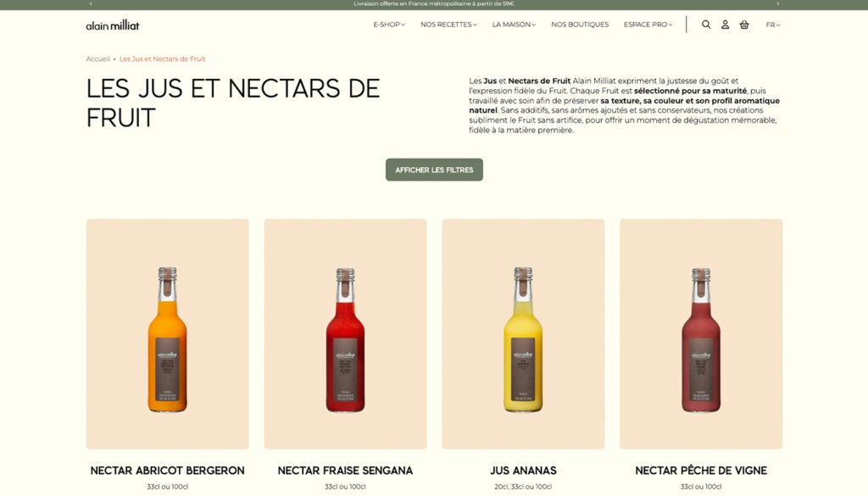Click the Accueil breadcrumb link
Viewport: 868px width, 496px height.
point(98,59)
